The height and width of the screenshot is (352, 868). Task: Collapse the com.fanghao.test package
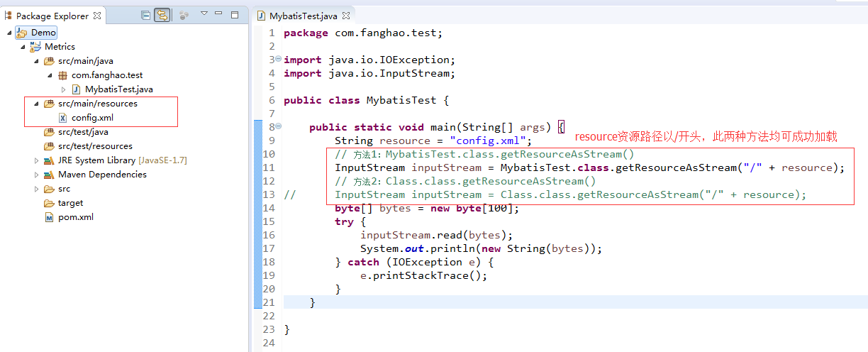pos(50,75)
